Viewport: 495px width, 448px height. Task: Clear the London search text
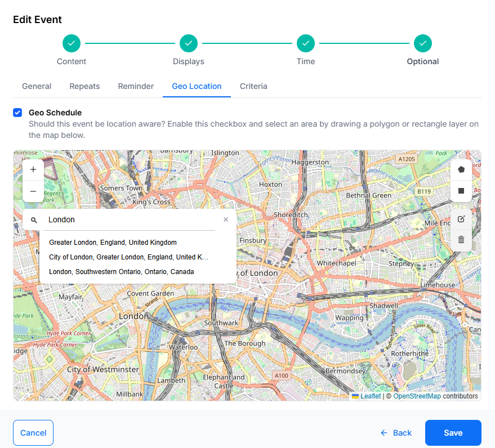[226, 219]
